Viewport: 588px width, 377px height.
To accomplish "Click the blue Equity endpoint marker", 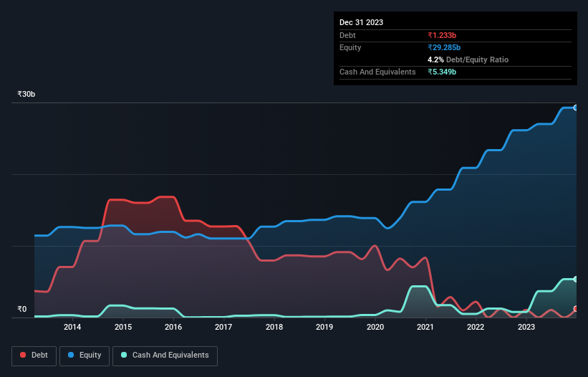I will [576, 108].
